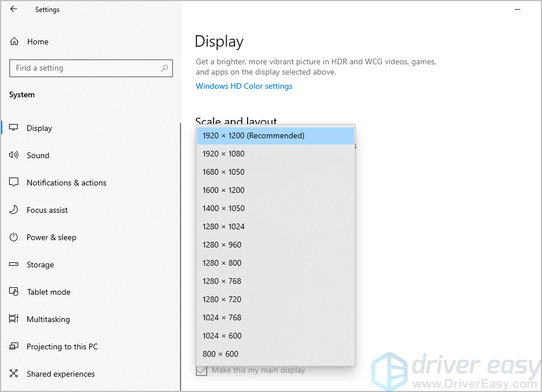Screen dimensions: 542x392
Task: Click the Storage drive icon
Action: pos(14,265)
